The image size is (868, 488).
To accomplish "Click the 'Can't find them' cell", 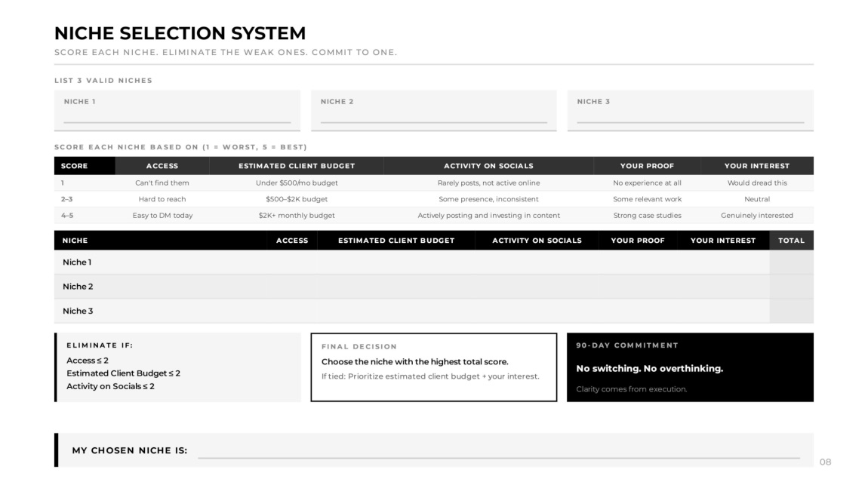I will point(162,183).
